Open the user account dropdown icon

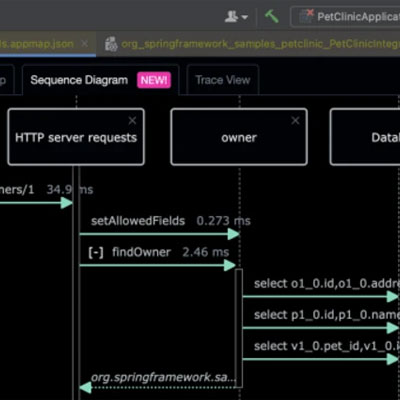pyautogui.click(x=236, y=16)
